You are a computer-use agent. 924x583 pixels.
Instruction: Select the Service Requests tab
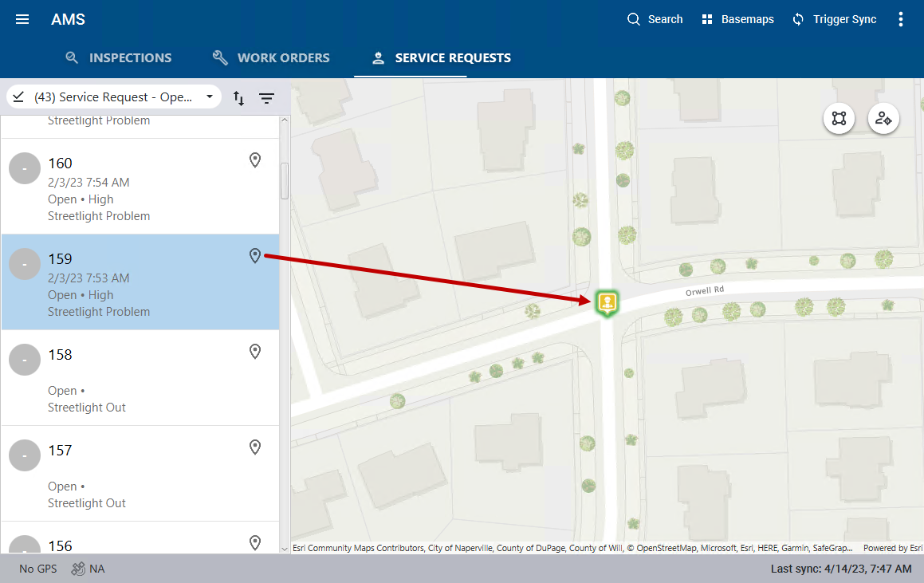coord(442,57)
